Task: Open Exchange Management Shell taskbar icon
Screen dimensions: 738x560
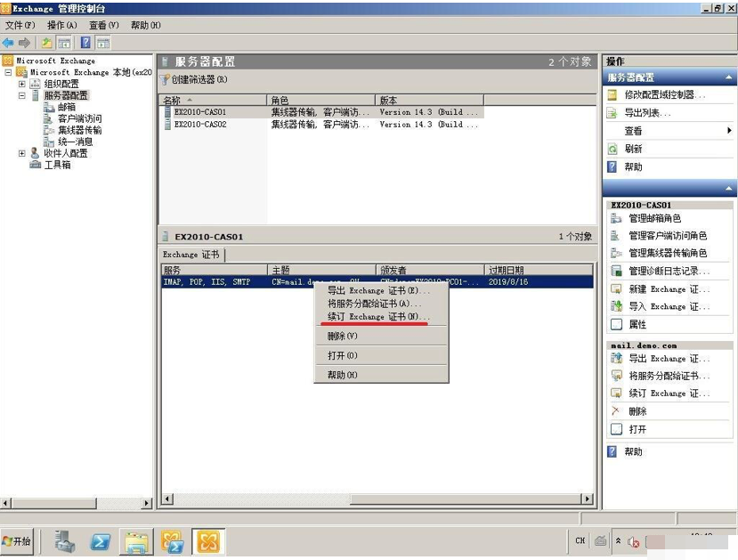Action: click(173, 541)
